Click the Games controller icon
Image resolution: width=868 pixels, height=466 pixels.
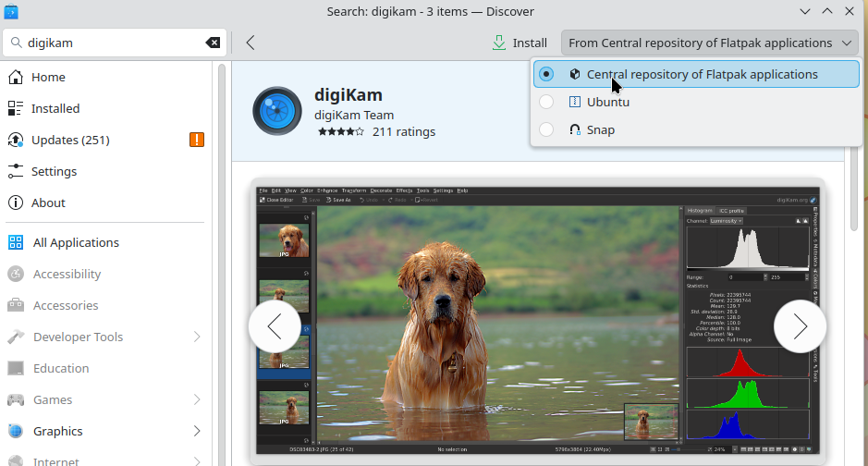pos(16,399)
